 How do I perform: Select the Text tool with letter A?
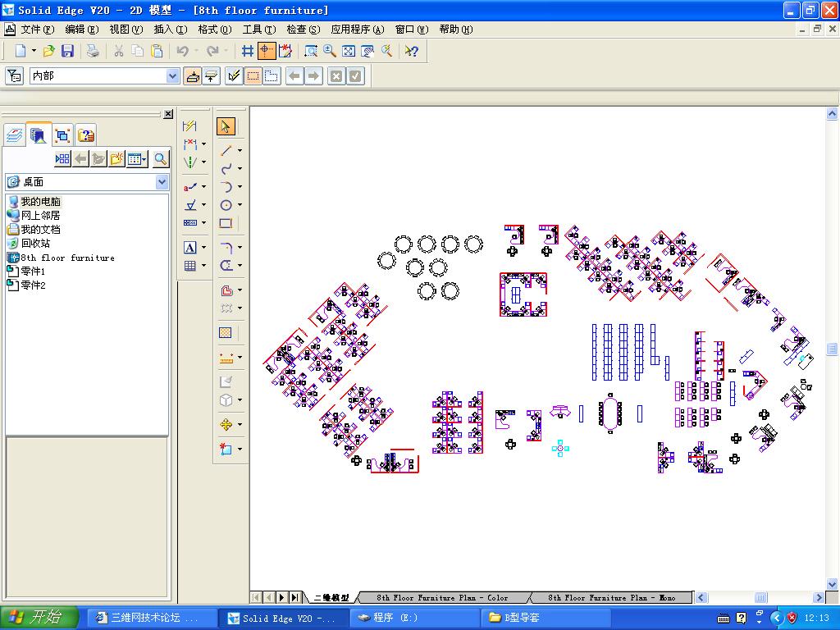(x=189, y=248)
